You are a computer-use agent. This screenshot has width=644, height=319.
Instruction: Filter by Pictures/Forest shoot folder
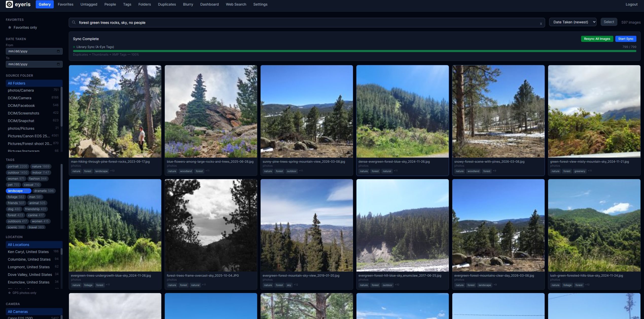33,144
